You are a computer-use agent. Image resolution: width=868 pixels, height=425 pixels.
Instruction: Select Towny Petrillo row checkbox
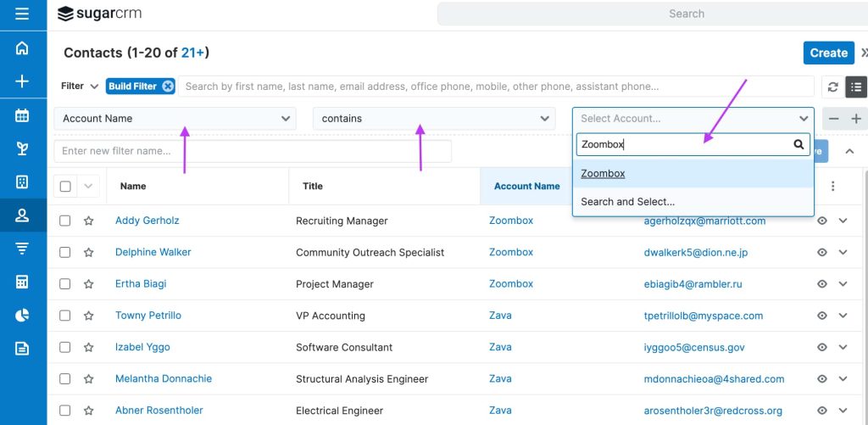point(64,316)
